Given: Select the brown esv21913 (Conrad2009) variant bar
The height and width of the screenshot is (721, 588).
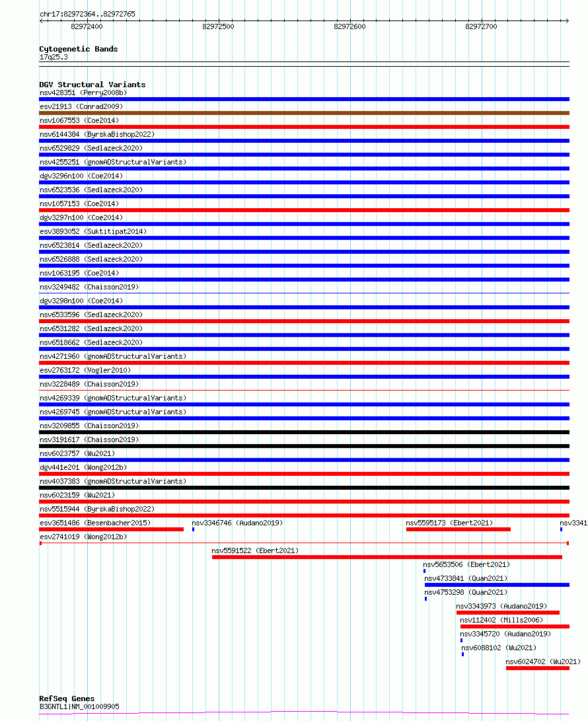Looking at the screenshot, I should (x=305, y=113).
